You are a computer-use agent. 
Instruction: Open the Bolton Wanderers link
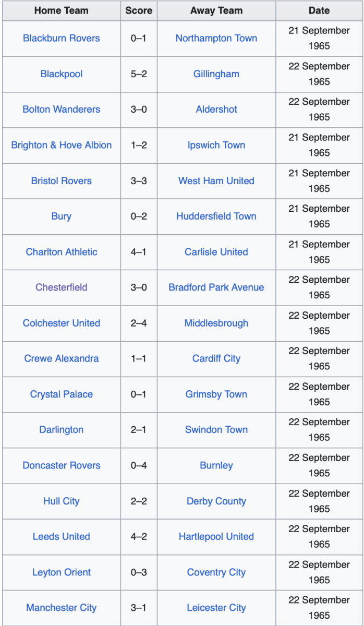tap(62, 110)
